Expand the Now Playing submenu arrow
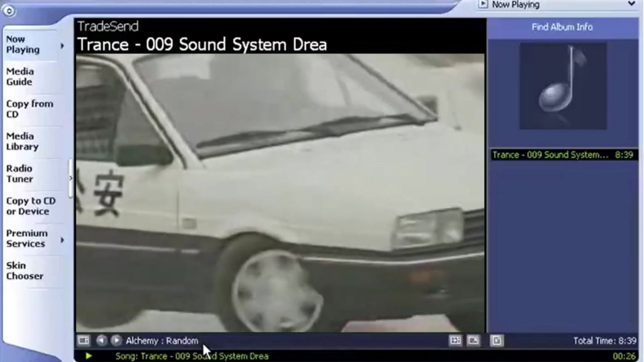This screenshot has height=362, width=644. 62,46
